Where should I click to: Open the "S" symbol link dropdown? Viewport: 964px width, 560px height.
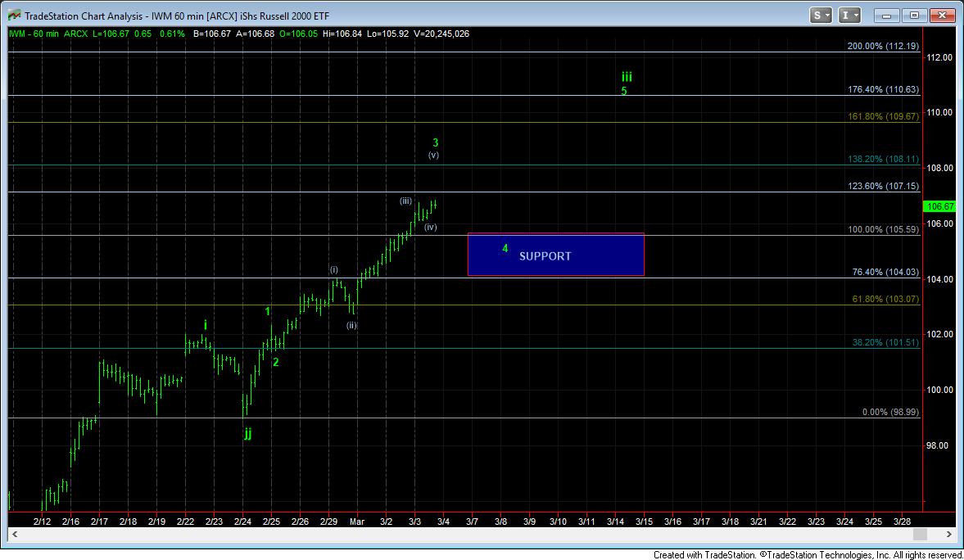tap(821, 15)
